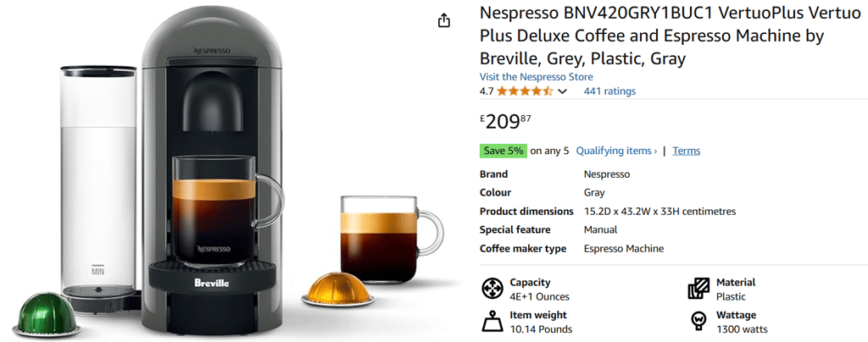
Task: Click the Save 5% green badge
Action: (x=504, y=151)
